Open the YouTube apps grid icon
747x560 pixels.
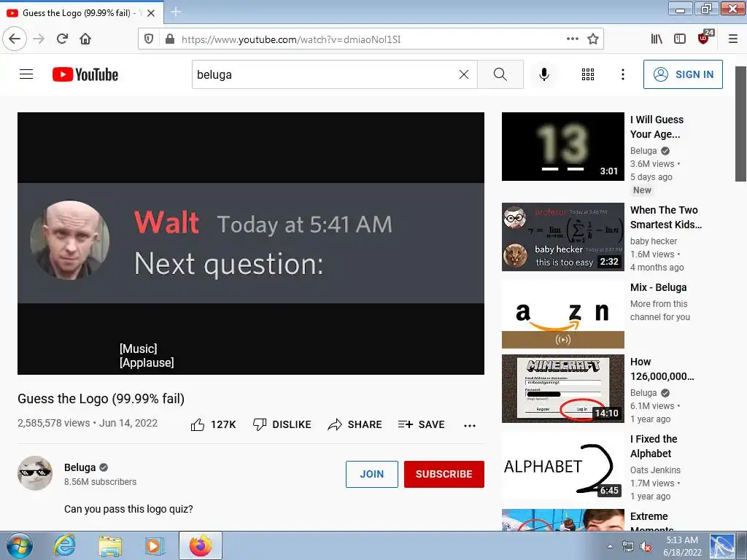click(588, 74)
